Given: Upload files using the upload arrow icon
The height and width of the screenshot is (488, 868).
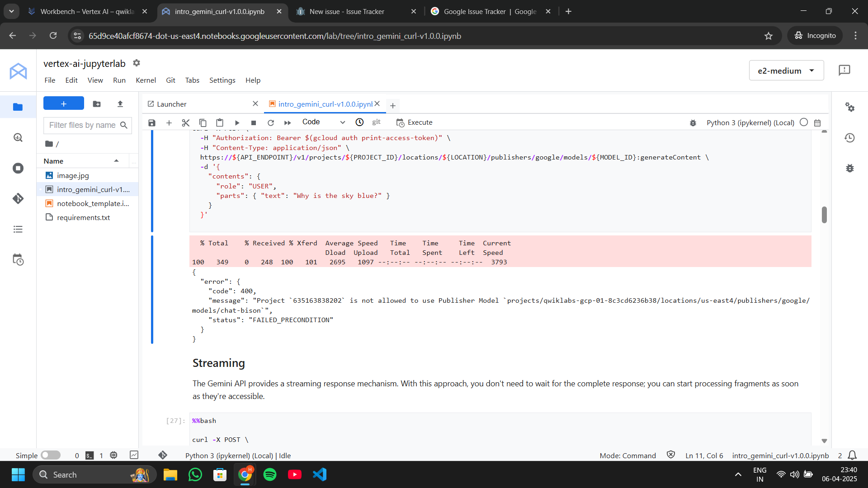Looking at the screenshot, I should coord(120,104).
